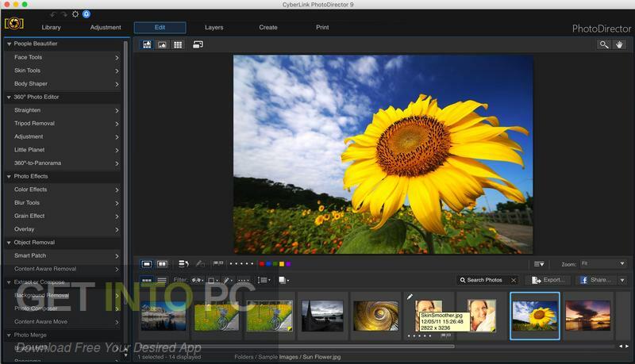Open the edited photos filter dropdown
Viewport: 635px width, 364px height.
click(x=228, y=280)
